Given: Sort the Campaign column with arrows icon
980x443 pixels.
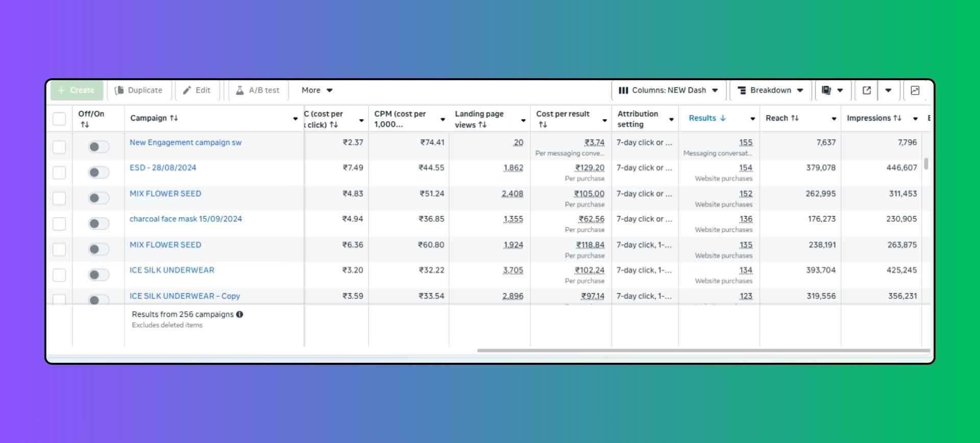Looking at the screenshot, I should click(174, 118).
